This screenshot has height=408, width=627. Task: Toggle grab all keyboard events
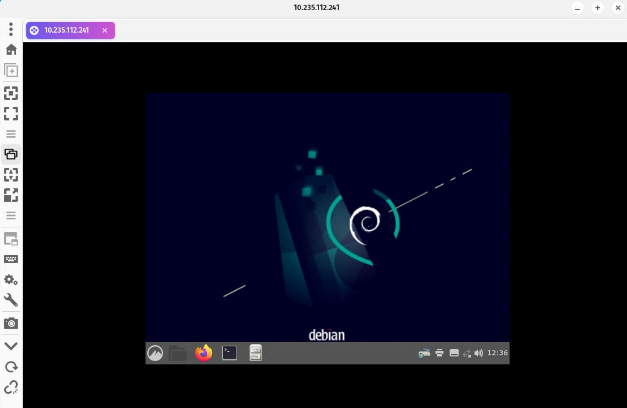11,259
